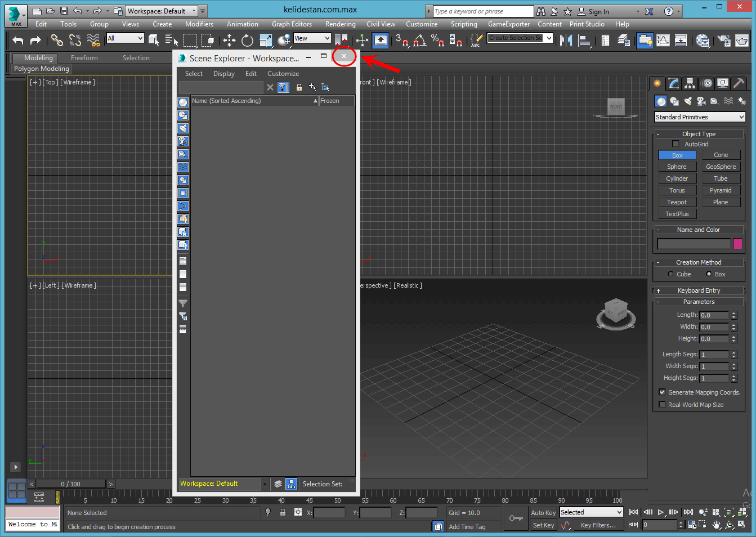
Task: Click the Go to End playback button
Action: [x=688, y=512]
